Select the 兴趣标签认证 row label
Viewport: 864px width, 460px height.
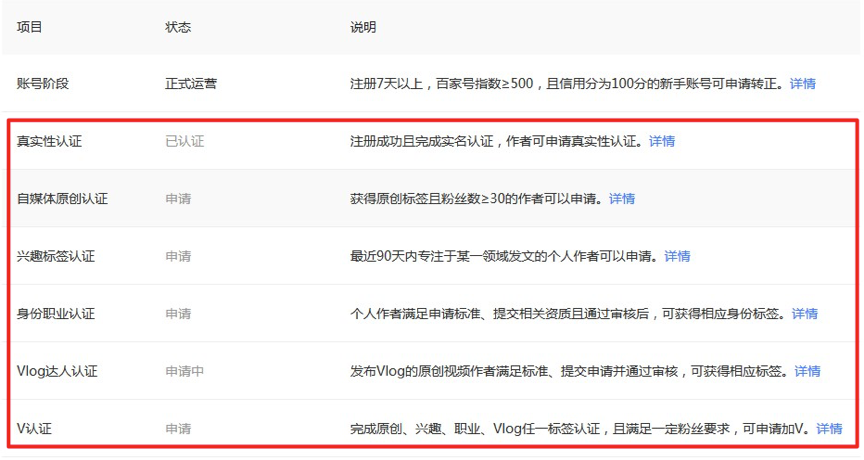[56, 256]
